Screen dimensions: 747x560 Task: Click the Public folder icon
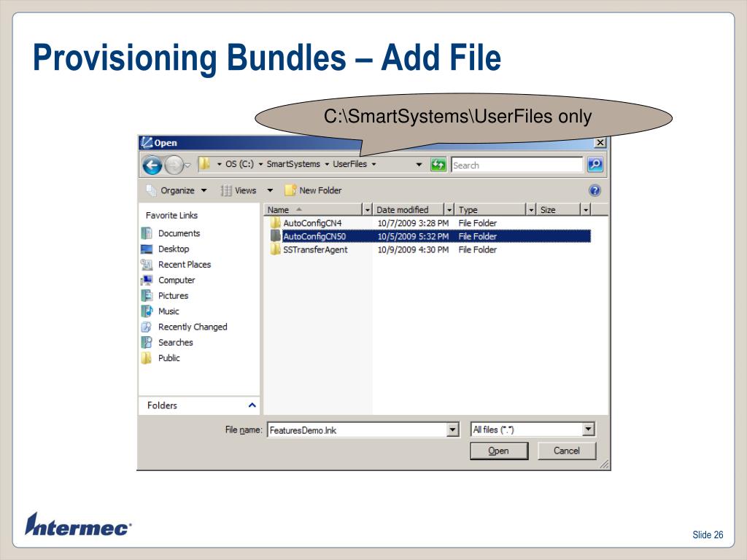tap(147, 358)
